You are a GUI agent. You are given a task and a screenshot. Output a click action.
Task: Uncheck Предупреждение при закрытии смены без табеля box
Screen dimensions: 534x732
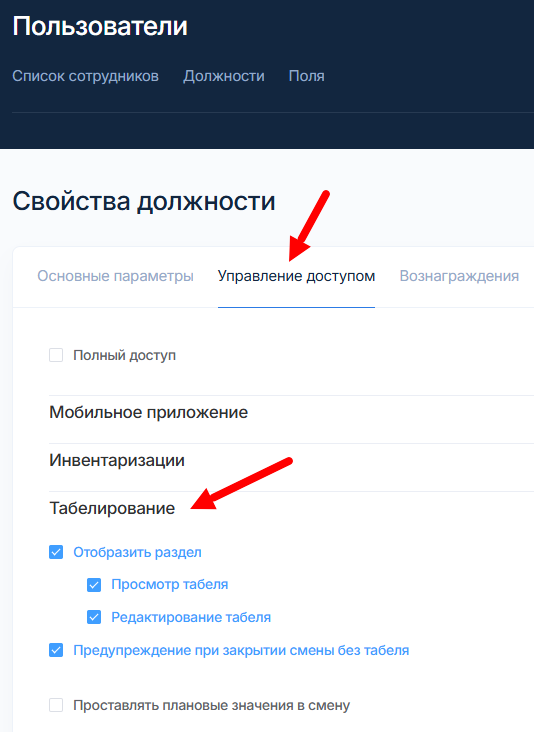point(56,650)
